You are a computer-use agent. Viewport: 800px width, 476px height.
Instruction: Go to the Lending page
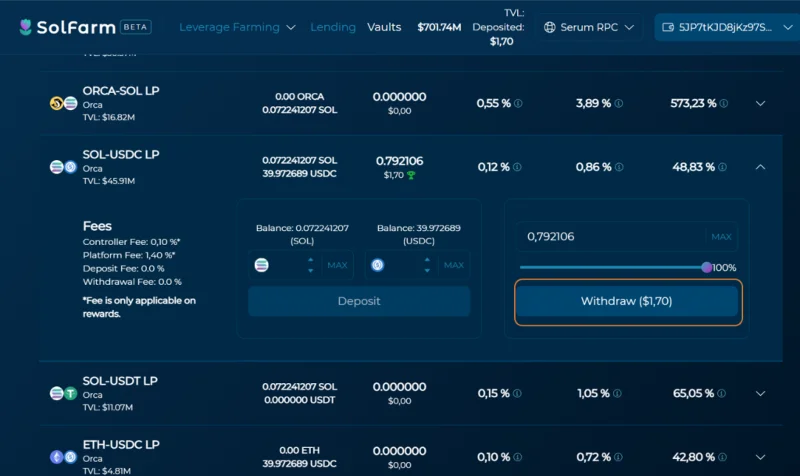[333, 27]
